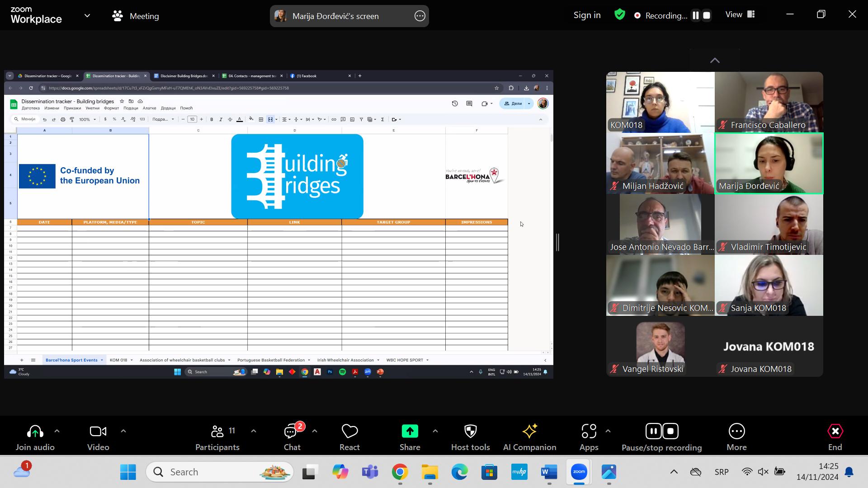Toggle speaker mute in the system tray
868x488 pixels.
coord(763,472)
